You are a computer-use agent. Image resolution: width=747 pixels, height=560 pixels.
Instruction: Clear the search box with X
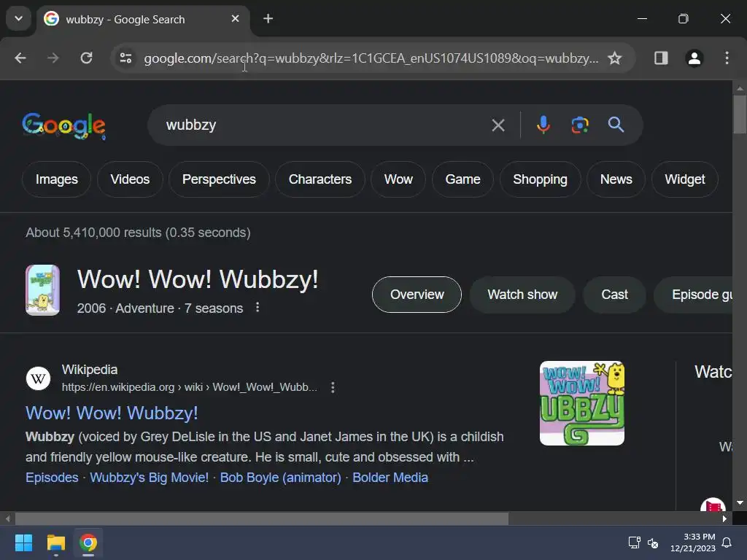498,125
